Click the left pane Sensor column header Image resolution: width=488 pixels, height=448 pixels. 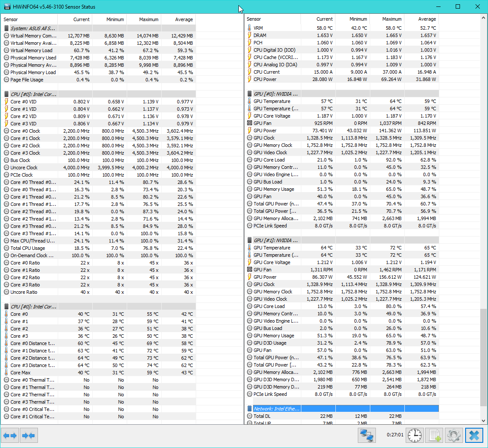click(x=30, y=19)
